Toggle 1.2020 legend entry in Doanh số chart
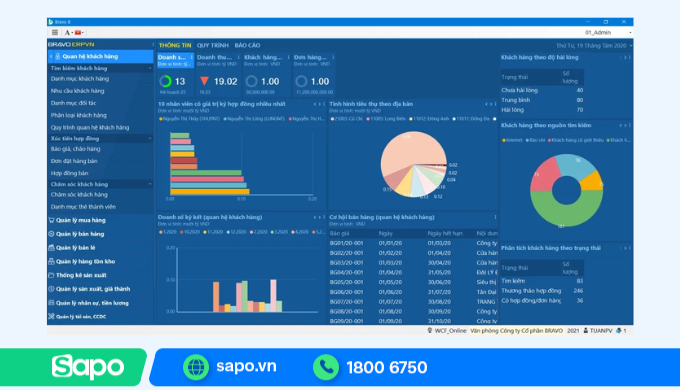Image resolution: width=680 pixels, height=390 pixels. click(x=168, y=232)
